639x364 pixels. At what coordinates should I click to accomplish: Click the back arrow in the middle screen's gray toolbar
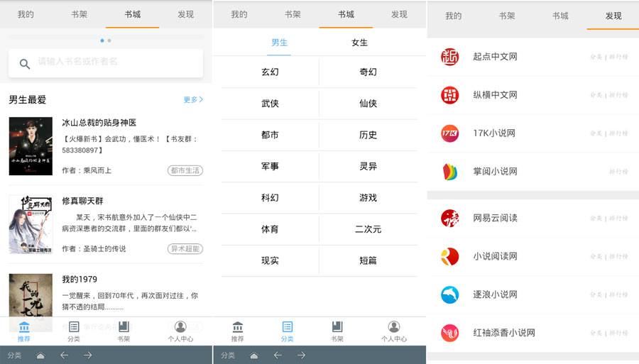pyautogui.click(x=278, y=355)
